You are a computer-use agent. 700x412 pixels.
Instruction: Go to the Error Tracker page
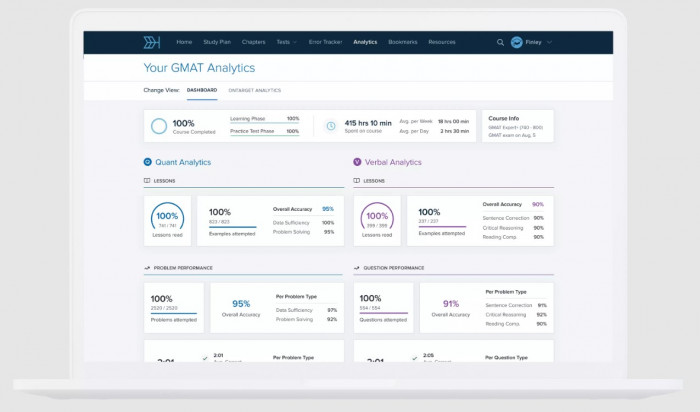pos(325,42)
